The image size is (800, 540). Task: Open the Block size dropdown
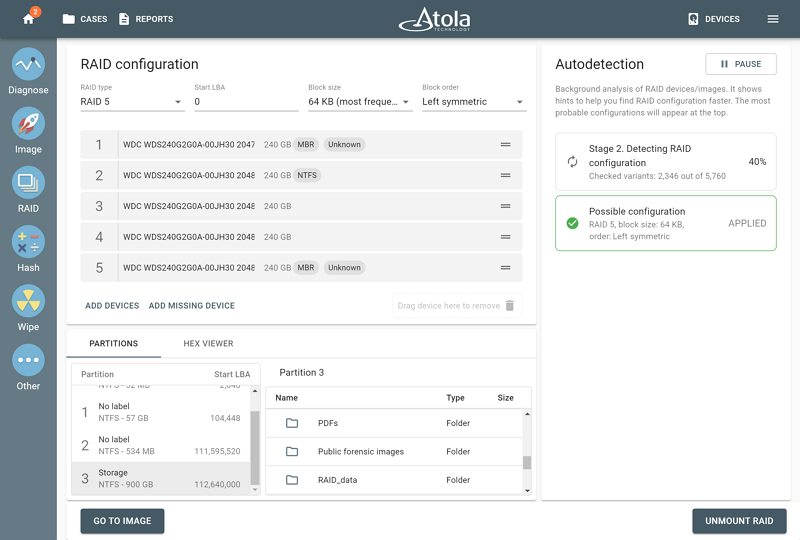point(360,102)
